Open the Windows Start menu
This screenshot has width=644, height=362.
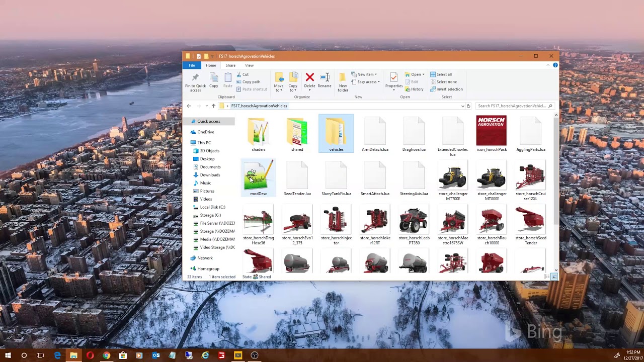pyautogui.click(x=8, y=355)
